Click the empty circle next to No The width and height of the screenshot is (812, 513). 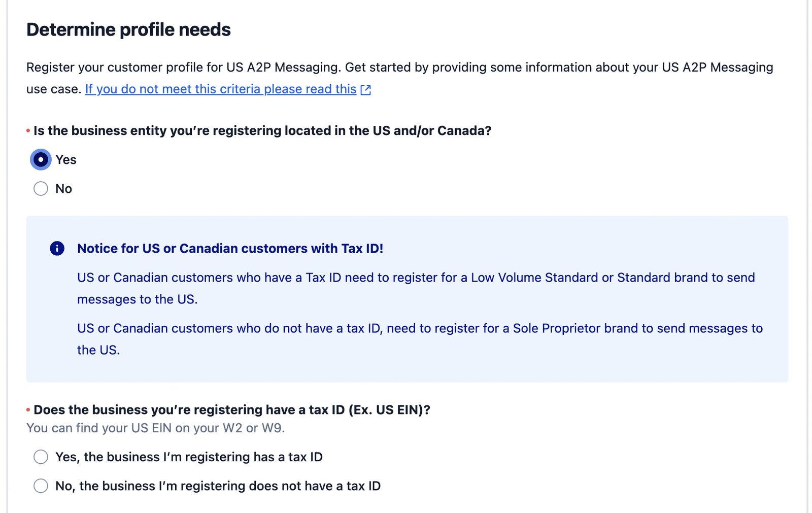[x=40, y=188]
